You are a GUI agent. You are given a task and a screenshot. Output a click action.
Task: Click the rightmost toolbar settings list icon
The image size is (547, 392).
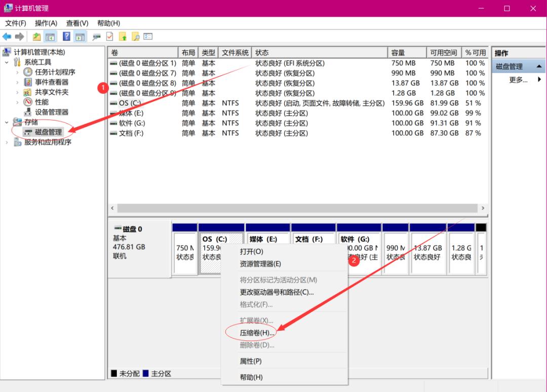148,36
